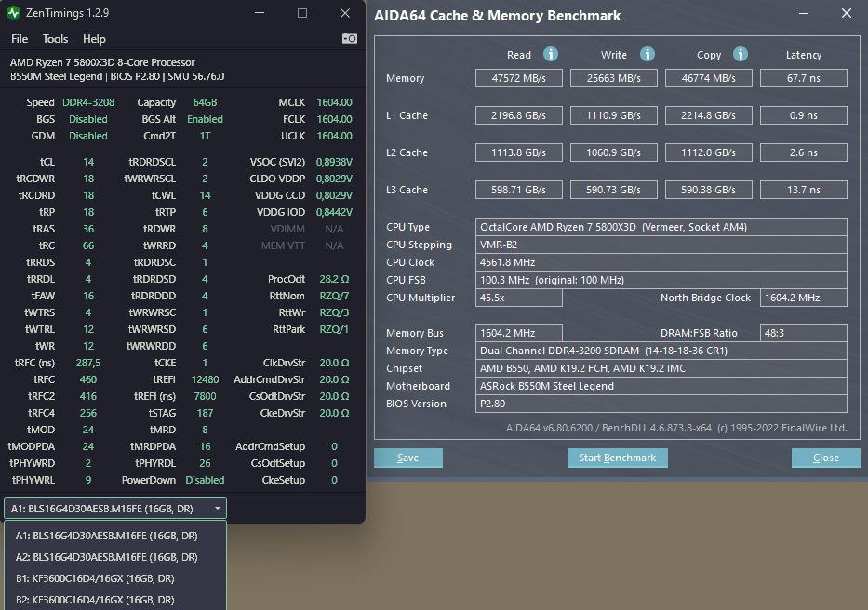The image size is (868, 610).
Task: Select B1: KF3600C16D4/16GX module entry
Action: click(115, 578)
